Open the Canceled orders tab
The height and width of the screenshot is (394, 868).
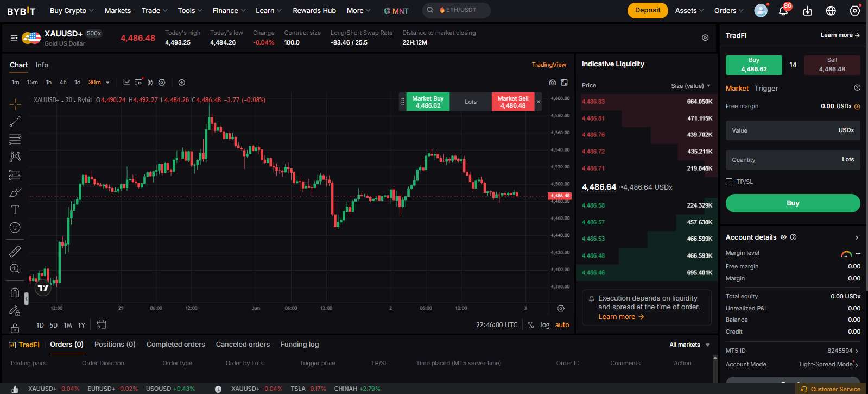pyautogui.click(x=243, y=345)
